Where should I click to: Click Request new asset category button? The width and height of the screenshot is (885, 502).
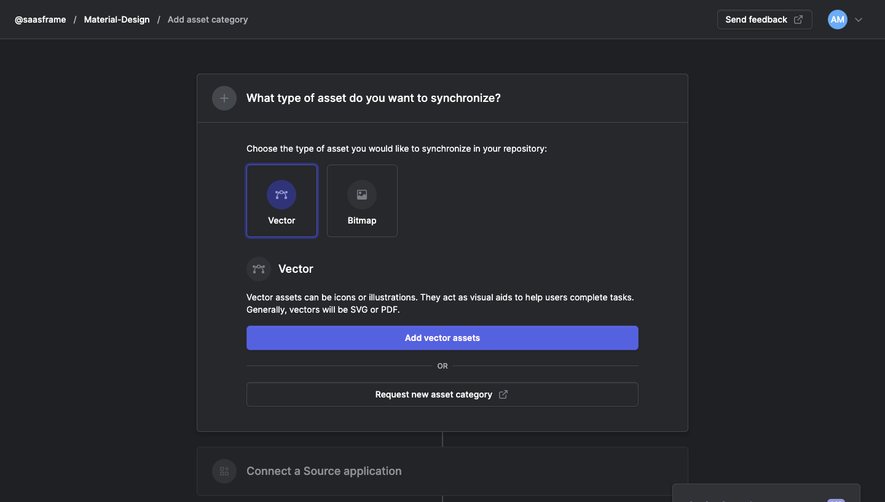(442, 395)
